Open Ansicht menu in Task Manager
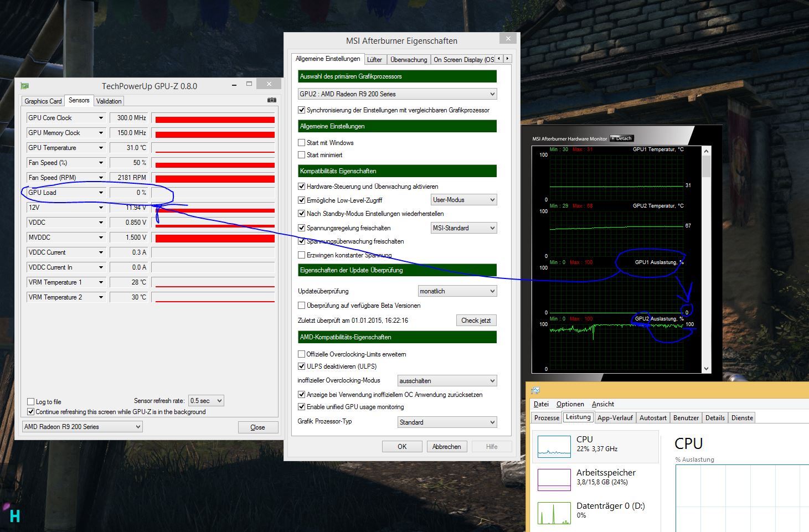Image resolution: width=809 pixels, height=532 pixels. coord(603,404)
